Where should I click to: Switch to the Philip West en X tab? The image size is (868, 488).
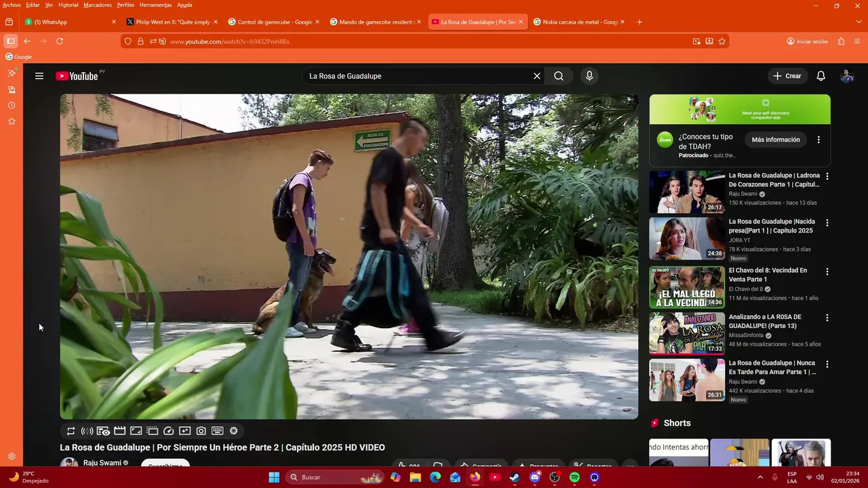tap(172, 22)
